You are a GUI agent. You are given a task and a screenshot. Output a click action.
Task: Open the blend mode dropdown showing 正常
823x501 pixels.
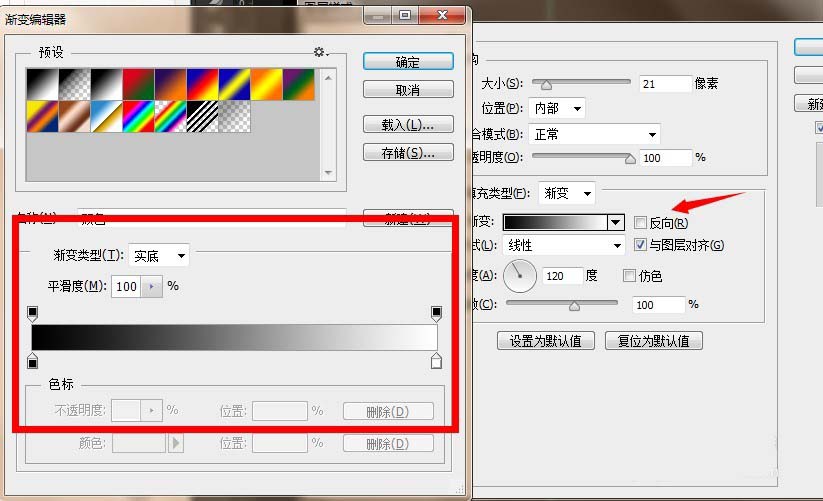coord(594,134)
